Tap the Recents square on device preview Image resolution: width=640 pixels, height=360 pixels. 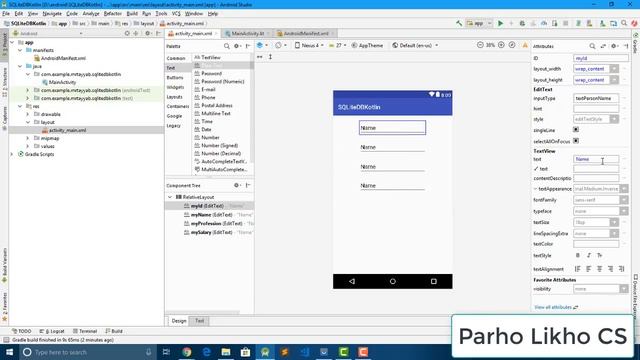pos(433,281)
